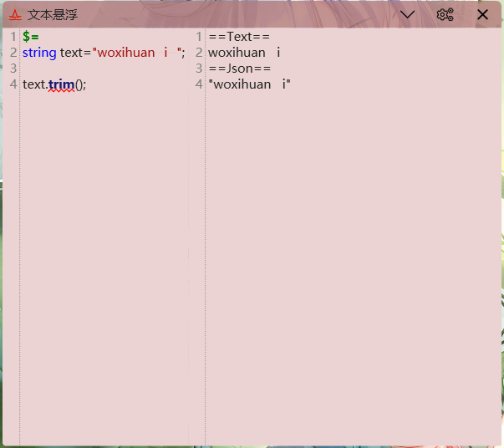Image resolution: width=504 pixels, height=448 pixels.
Task: Click line number 1 in right output pane
Action: [199, 37]
